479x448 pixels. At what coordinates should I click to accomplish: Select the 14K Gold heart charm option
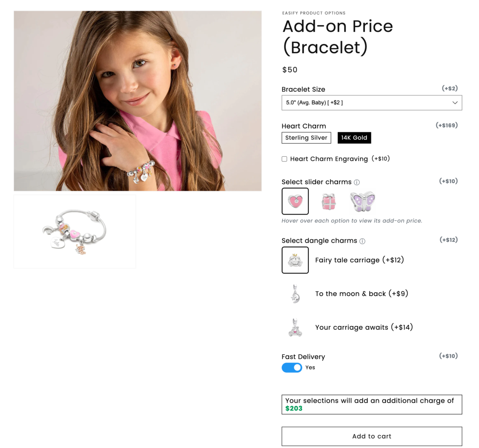click(354, 138)
